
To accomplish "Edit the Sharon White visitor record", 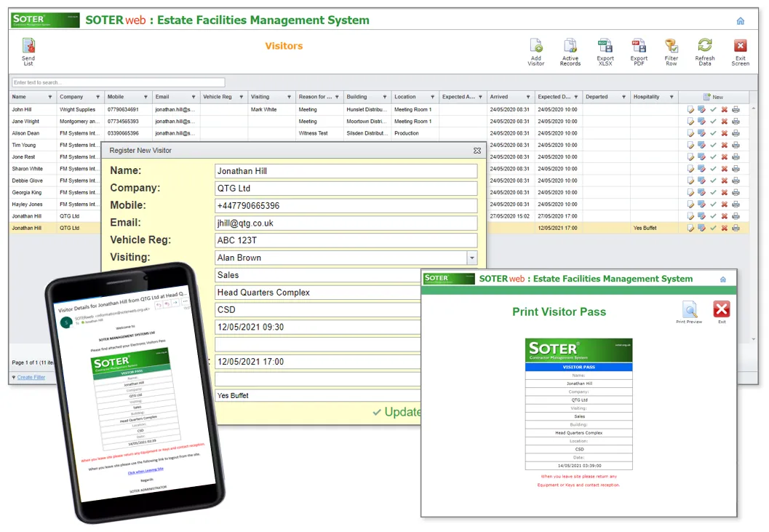I will click(x=690, y=168).
